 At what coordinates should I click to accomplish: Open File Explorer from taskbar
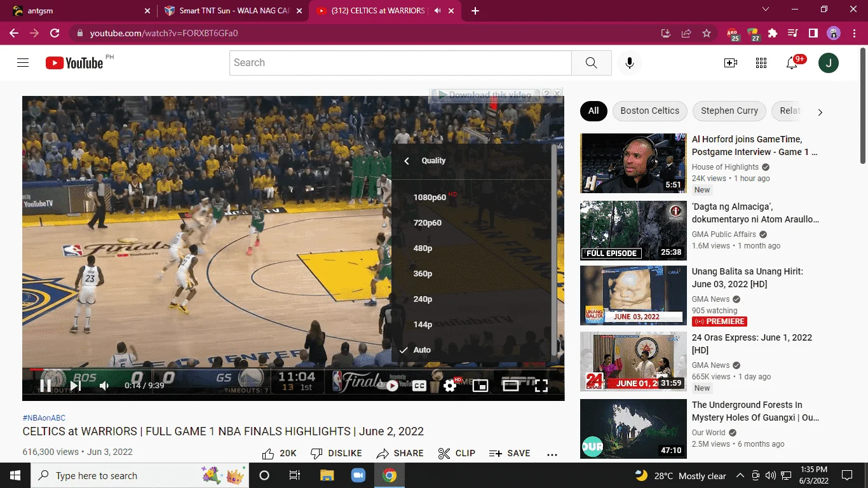(327, 475)
